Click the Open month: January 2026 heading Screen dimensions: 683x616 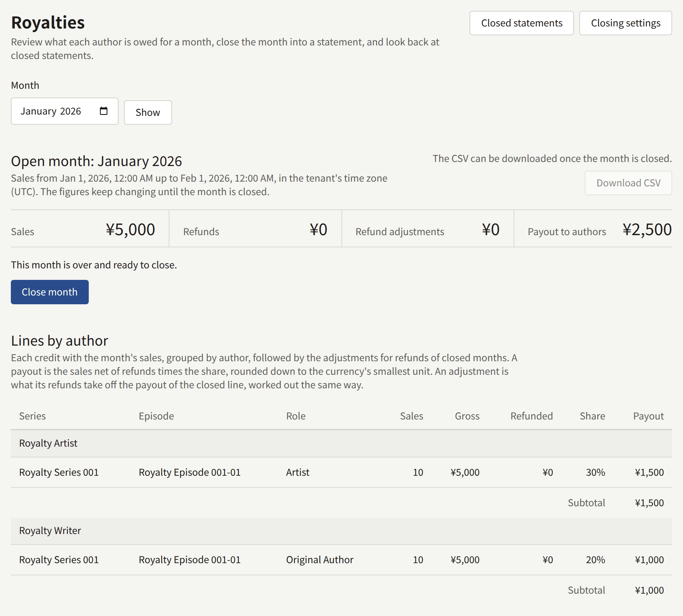(x=97, y=161)
